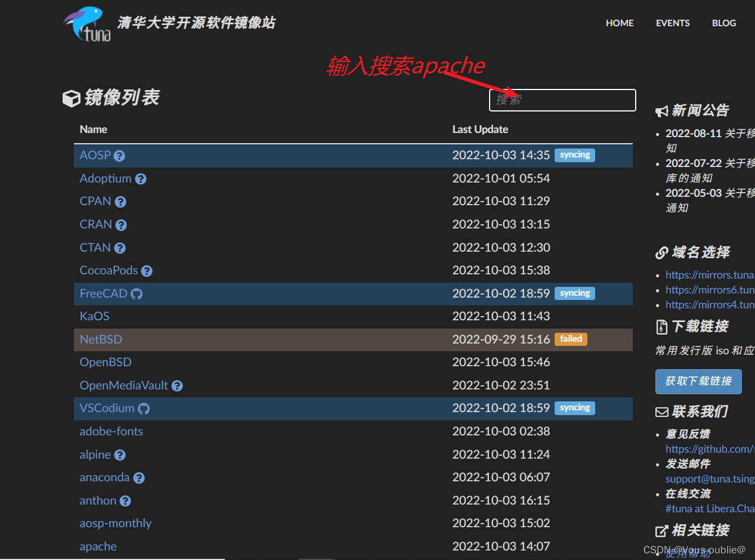755x560 pixels.
Task: Open the Adoptium mirror link
Action: point(106,178)
